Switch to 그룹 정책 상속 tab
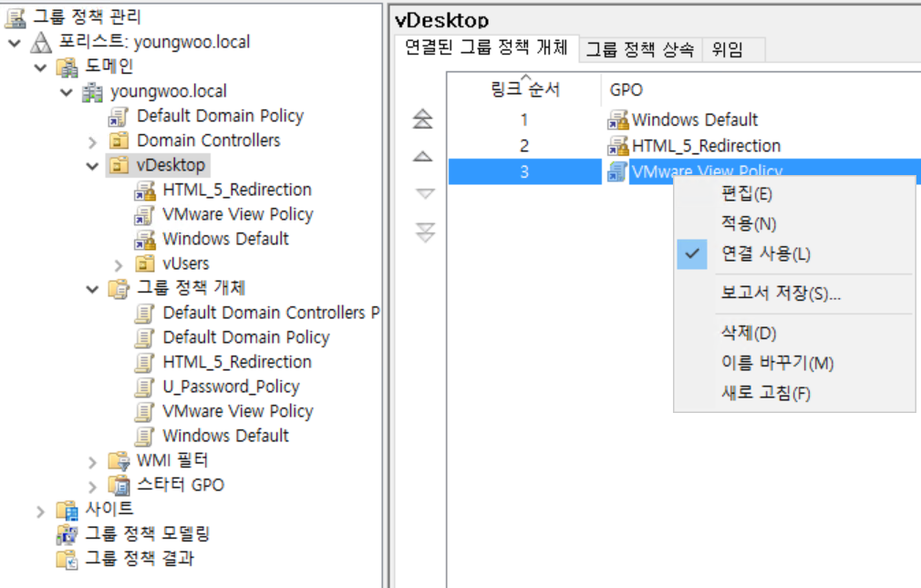Viewport: 921px width, 588px height. coord(640,49)
